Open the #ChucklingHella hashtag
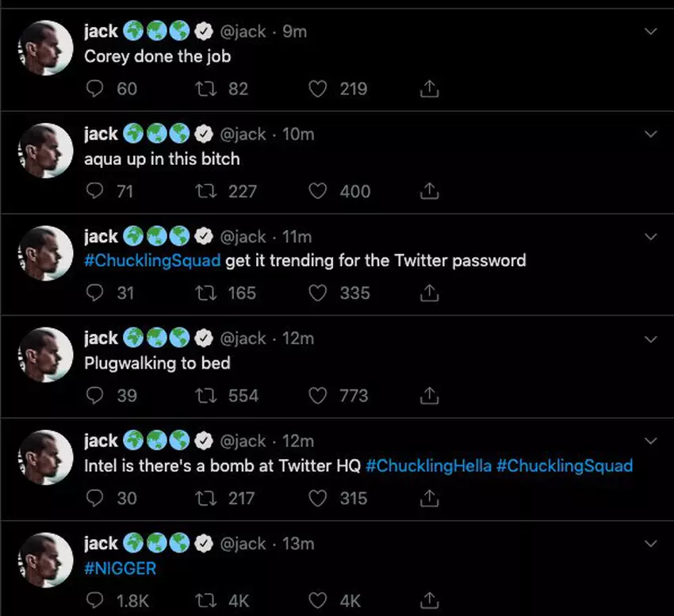The width and height of the screenshot is (674, 616). (x=427, y=465)
